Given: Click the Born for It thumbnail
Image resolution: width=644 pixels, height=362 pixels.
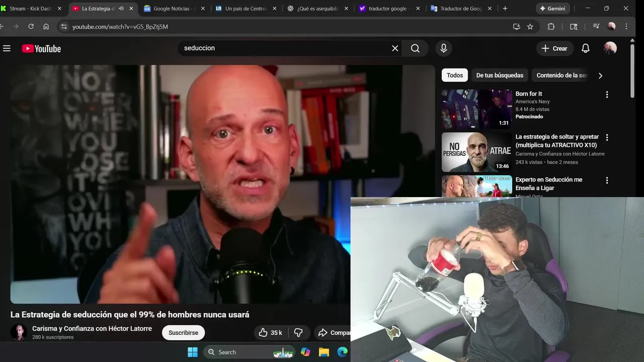Looking at the screenshot, I should tap(477, 109).
